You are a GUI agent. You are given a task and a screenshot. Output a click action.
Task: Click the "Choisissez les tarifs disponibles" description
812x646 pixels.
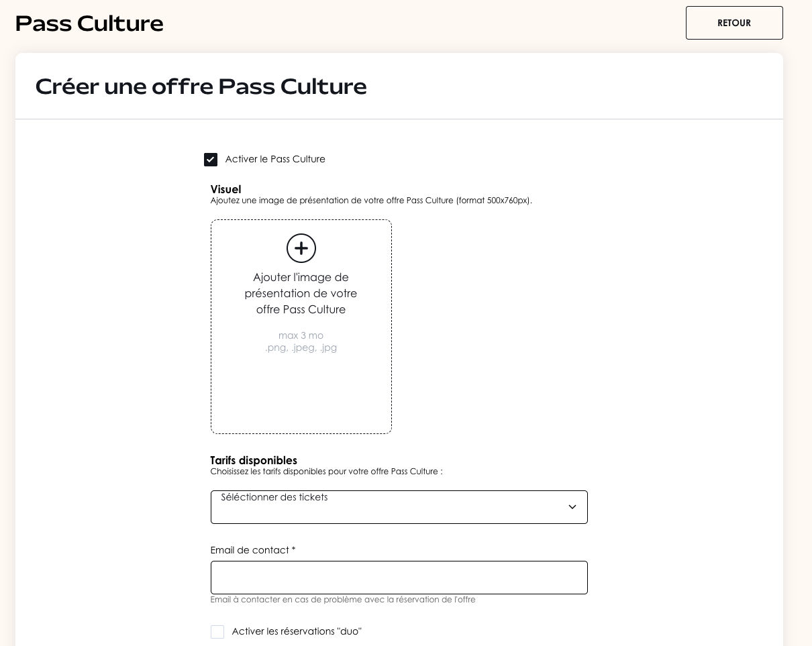[x=326, y=472]
